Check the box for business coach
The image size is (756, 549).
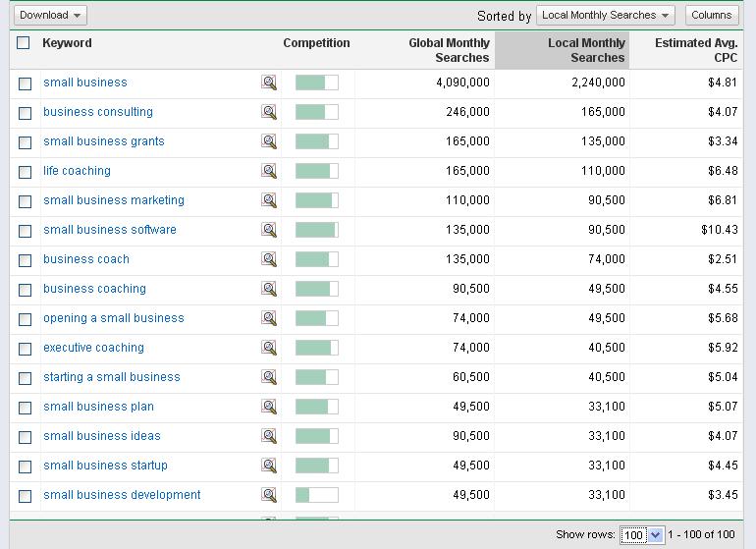[x=26, y=260]
